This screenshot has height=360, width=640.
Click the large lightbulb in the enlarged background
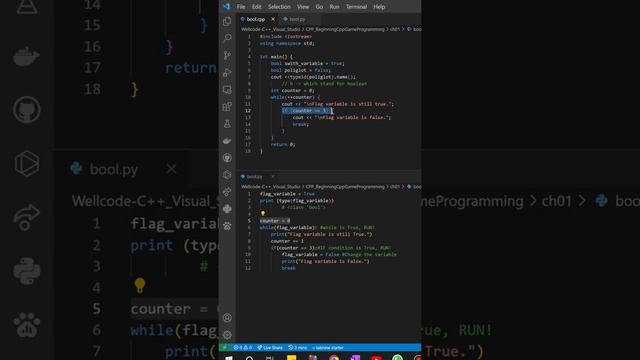[140, 285]
